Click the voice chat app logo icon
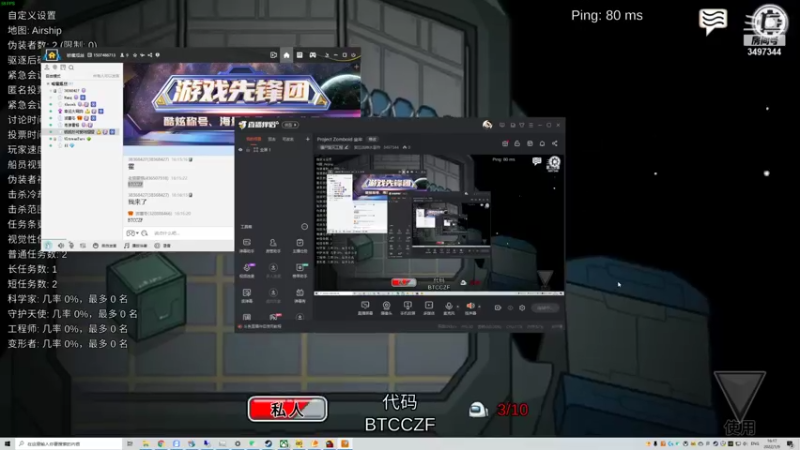This screenshot has height=450, width=800. coord(52,55)
